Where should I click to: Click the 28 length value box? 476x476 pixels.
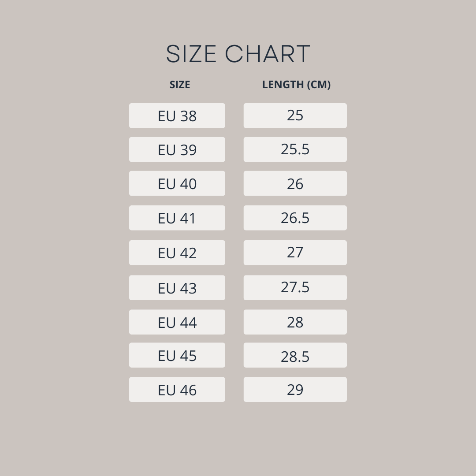tap(295, 322)
